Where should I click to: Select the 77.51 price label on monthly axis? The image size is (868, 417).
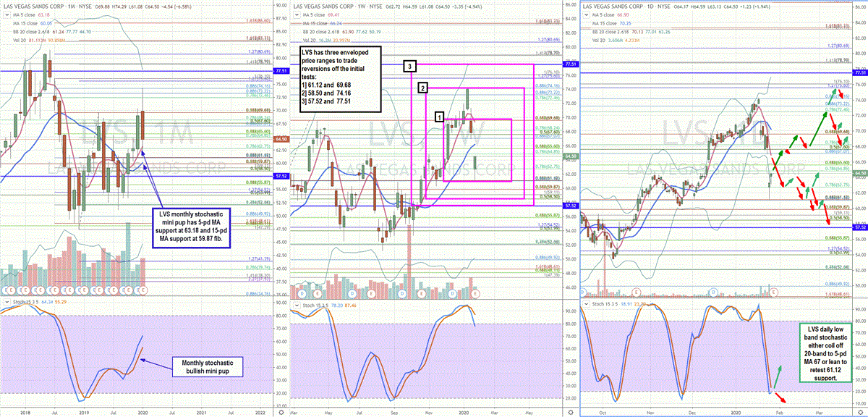(281, 72)
